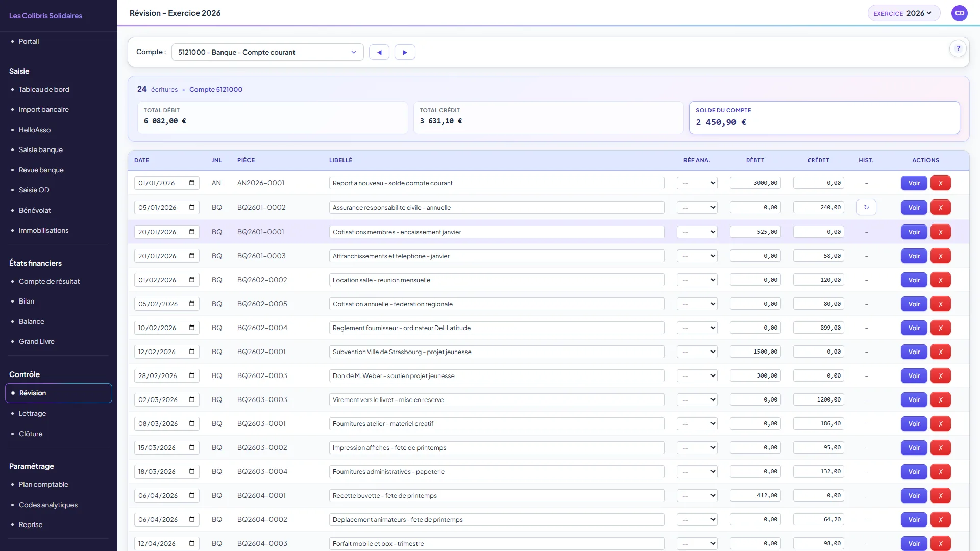
Task: Go to previous account with left arrow
Action: [x=379, y=52]
